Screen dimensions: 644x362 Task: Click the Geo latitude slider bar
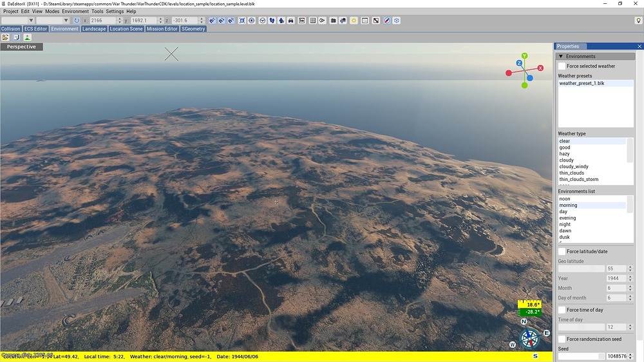click(581, 269)
